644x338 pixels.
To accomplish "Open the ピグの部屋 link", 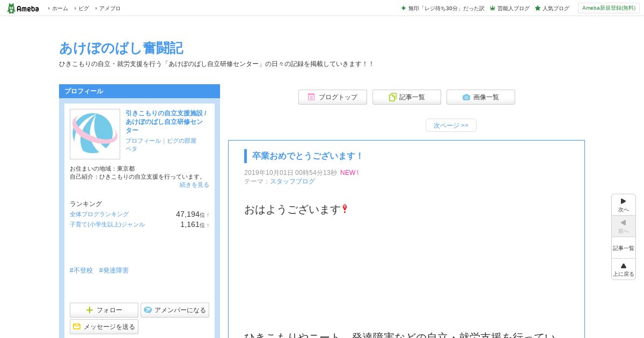I will coord(181,141).
